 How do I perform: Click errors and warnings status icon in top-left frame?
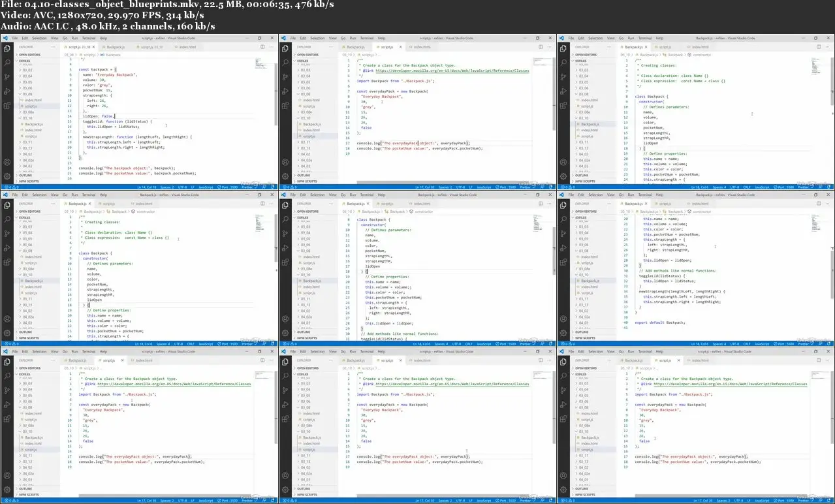[x=11, y=187]
